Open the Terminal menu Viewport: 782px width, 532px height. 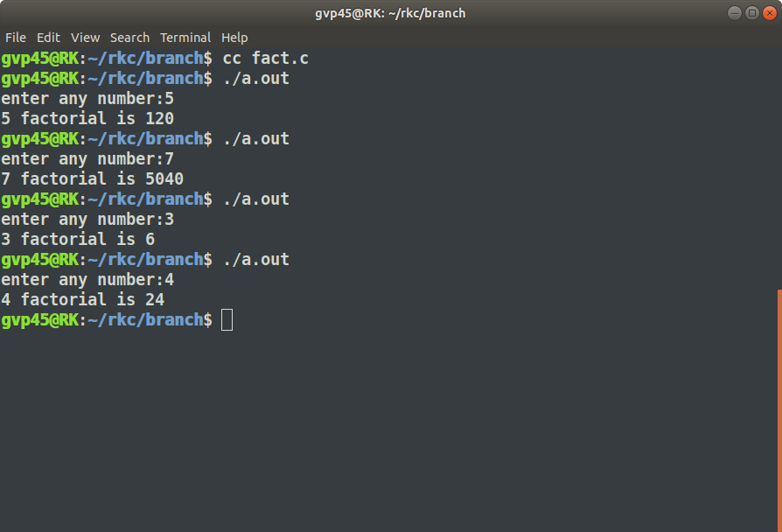point(185,38)
